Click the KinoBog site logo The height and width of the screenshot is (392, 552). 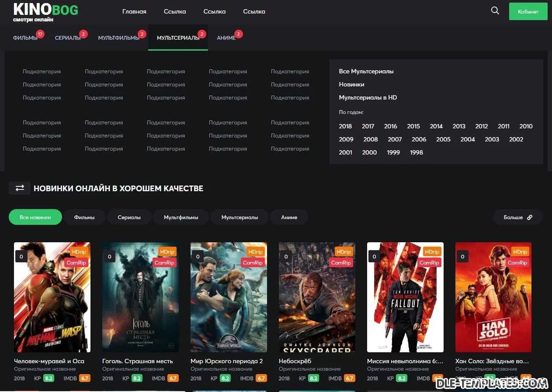[x=45, y=11]
